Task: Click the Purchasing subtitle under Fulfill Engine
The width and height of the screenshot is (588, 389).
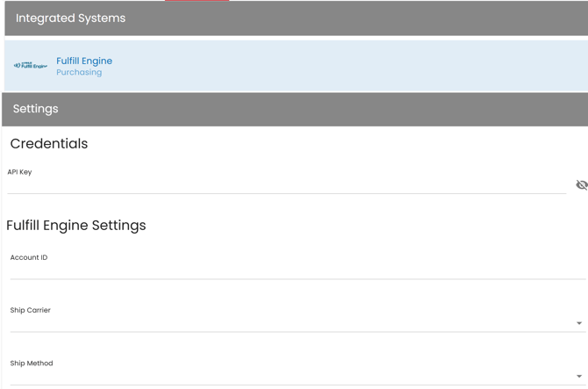Action: point(79,73)
